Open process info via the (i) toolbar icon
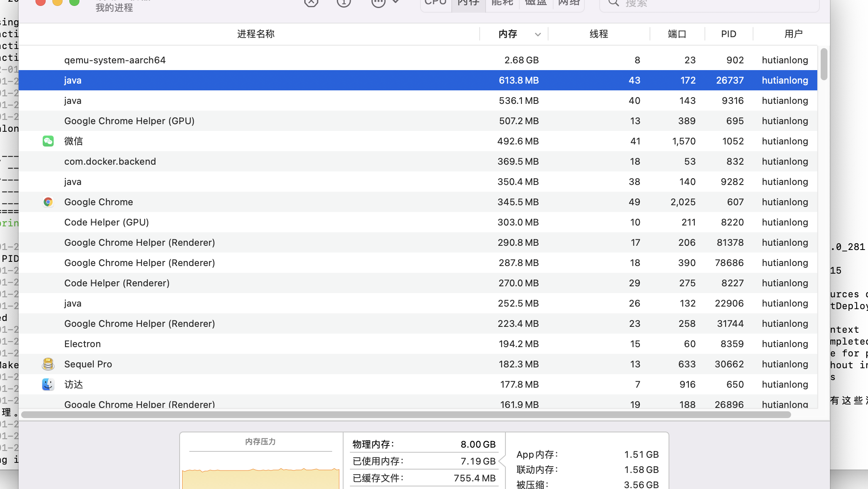This screenshot has height=489, width=868. tap(344, 3)
